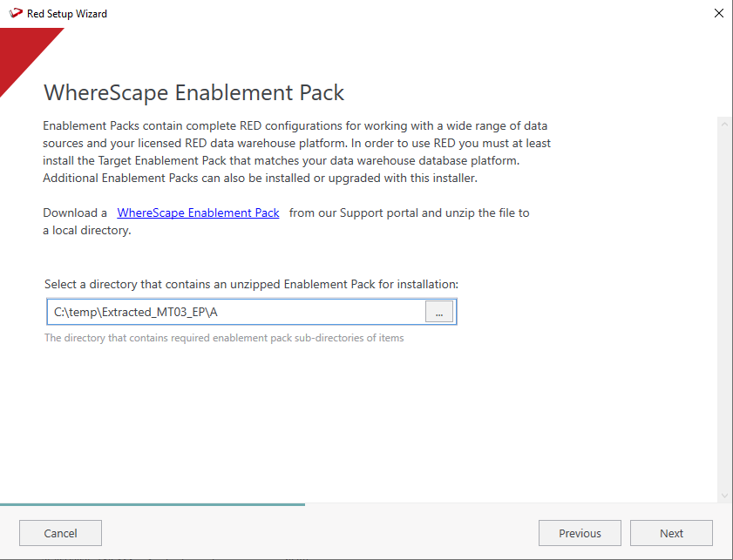
Task: Click the Red Setup Wizard title bar icon
Action: (x=15, y=14)
